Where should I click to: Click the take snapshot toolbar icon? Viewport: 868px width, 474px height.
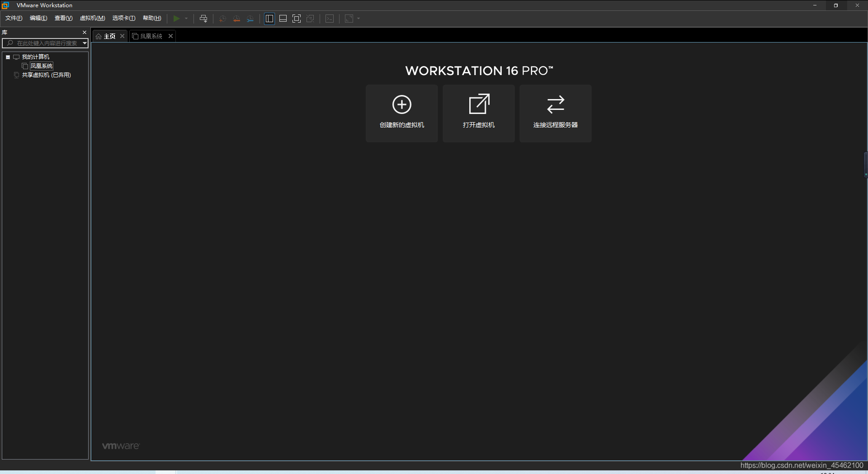(222, 19)
